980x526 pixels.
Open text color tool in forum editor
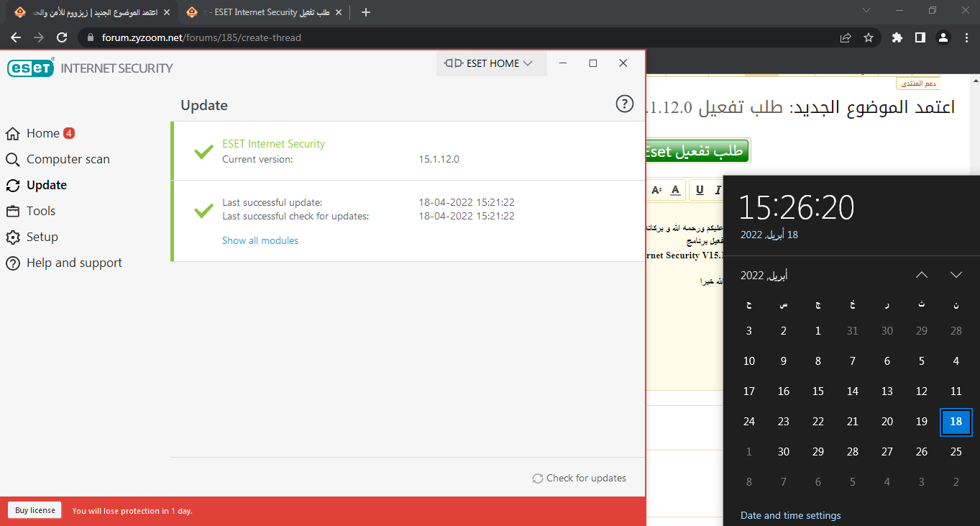pos(675,190)
